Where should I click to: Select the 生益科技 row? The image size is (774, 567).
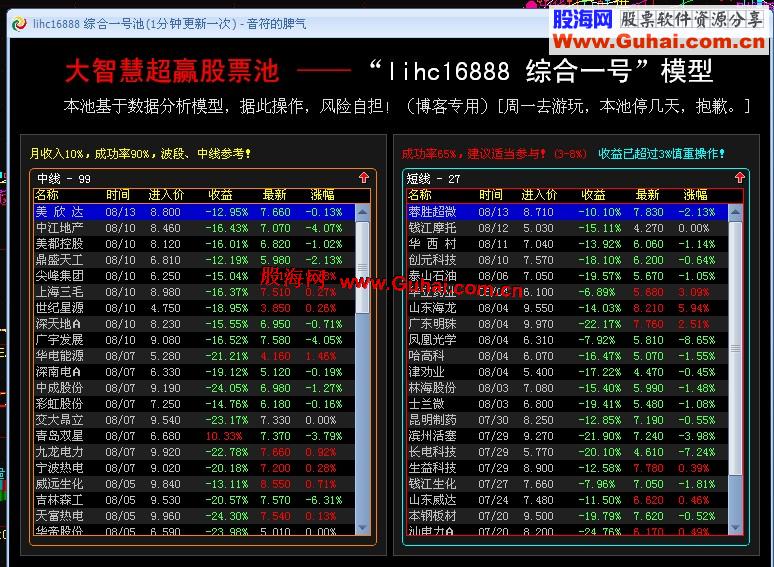568,468
